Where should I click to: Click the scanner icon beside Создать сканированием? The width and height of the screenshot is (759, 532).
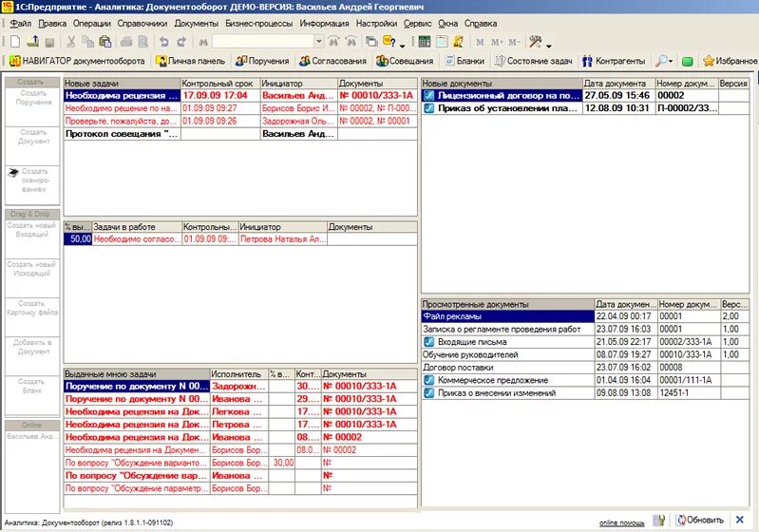point(13,172)
